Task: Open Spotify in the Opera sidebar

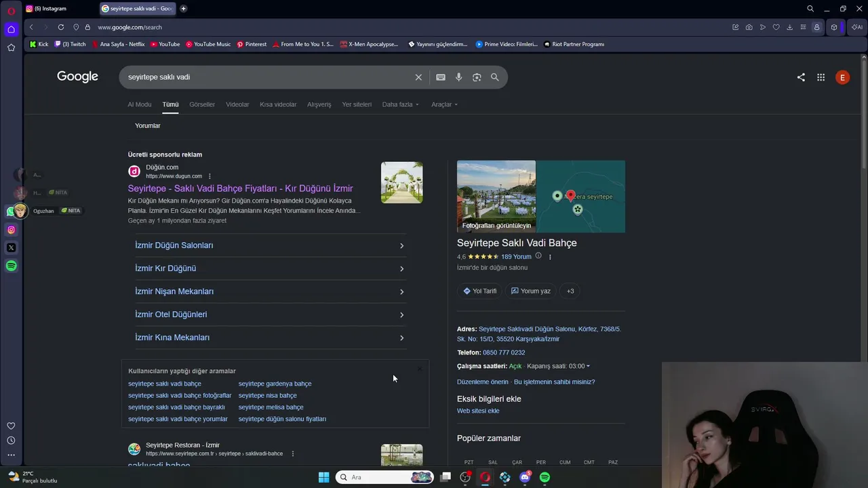Action: 11,266
